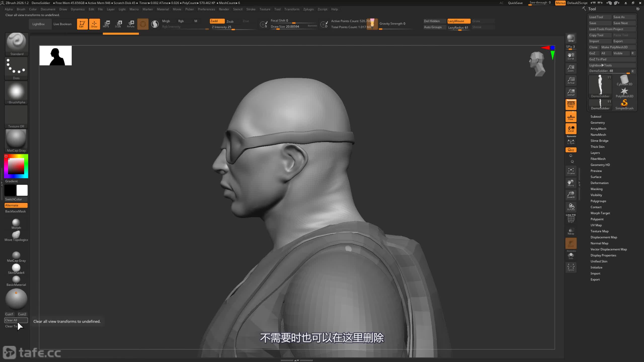Expand the Geometry section
This screenshot has height=362, width=644.
[597, 123]
